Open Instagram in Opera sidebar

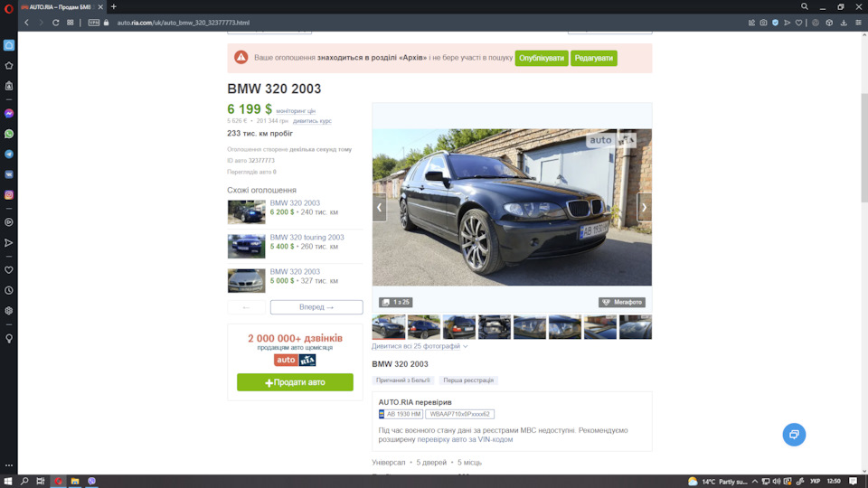[9, 195]
